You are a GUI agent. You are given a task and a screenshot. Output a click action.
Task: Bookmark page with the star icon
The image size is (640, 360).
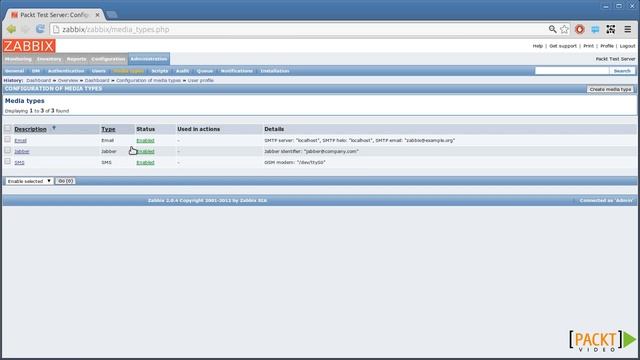click(x=564, y=29)
